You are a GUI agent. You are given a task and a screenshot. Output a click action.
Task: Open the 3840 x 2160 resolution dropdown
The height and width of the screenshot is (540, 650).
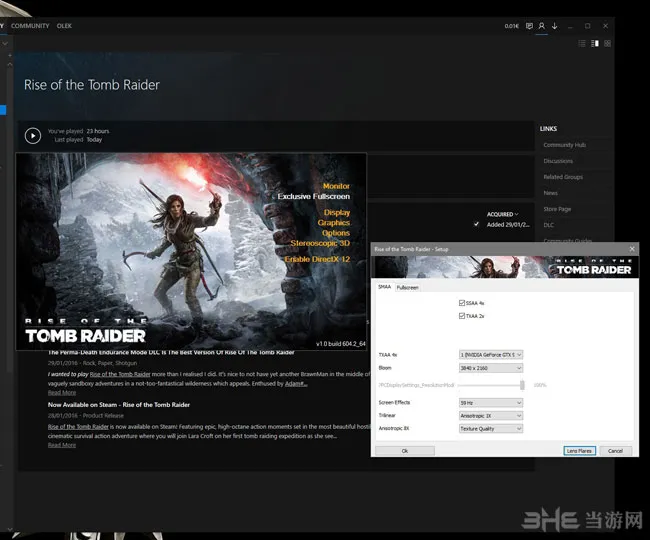tap(491, 368)
